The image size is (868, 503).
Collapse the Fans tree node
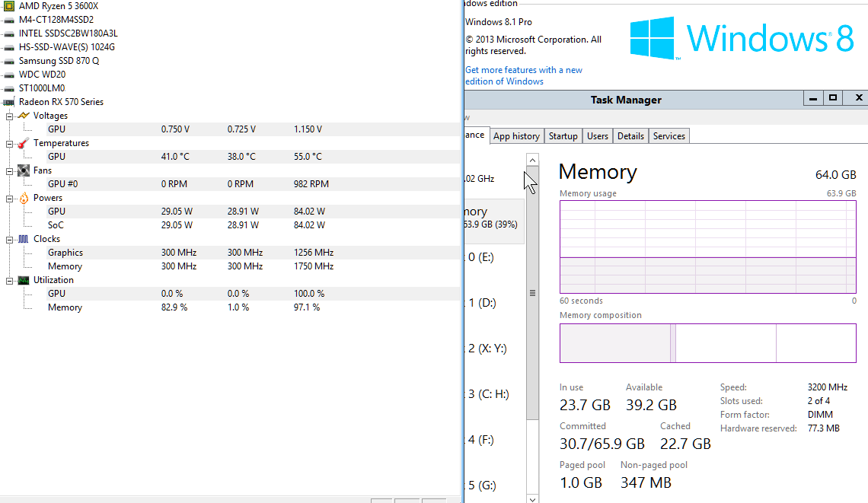pyautogui.click(x=9, y=171)
